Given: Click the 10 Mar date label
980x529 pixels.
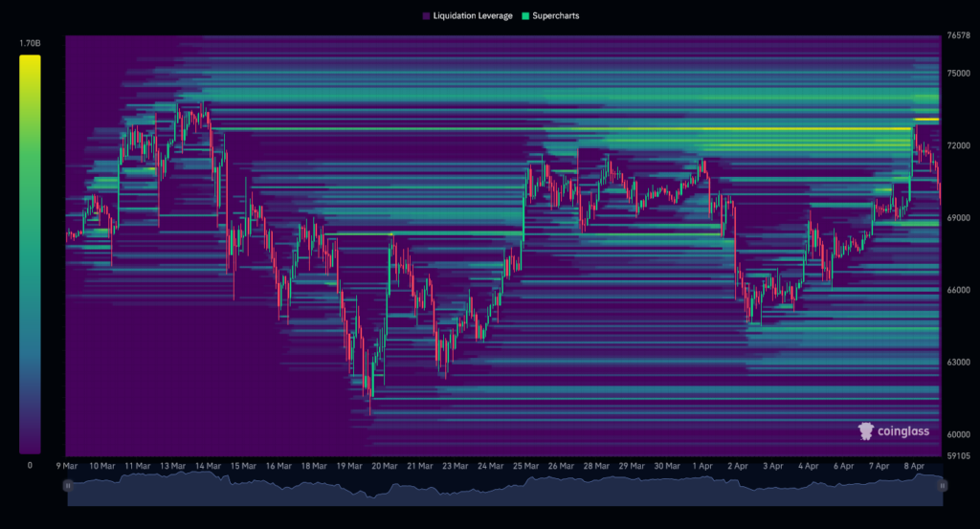Looking at the screenshot, I should pyautogui.click(x=101, y=466).
